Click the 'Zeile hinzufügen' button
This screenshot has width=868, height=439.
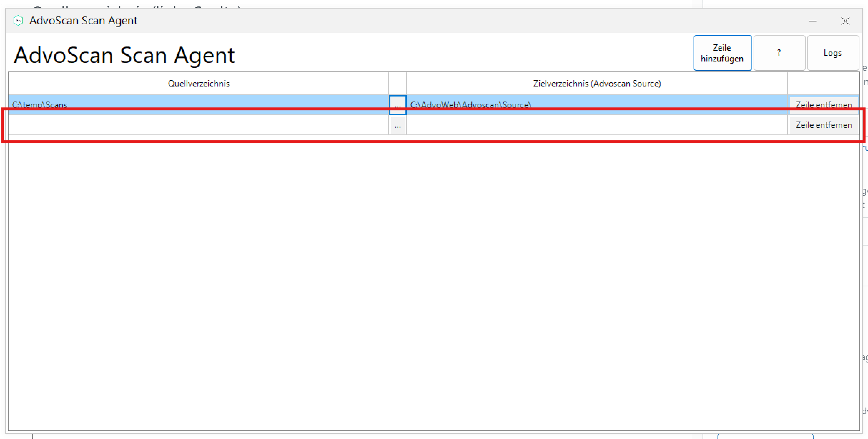point(722,53)
